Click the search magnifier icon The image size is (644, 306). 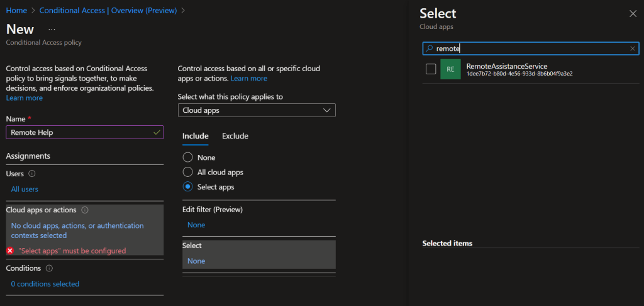[429, 48]
